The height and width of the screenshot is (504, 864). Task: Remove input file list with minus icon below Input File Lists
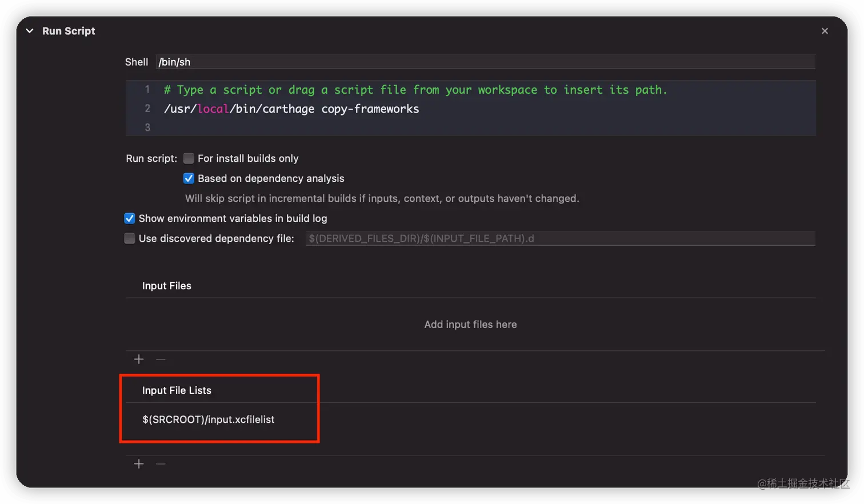(x=161, y=464)
